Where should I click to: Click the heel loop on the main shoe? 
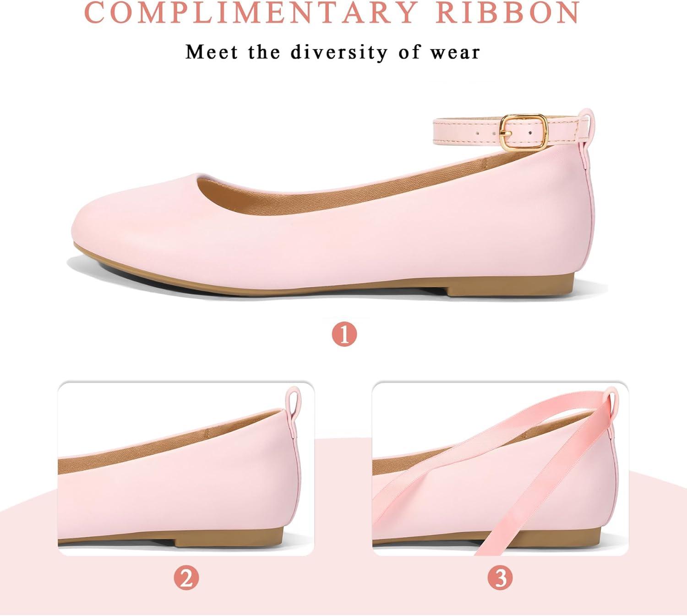click(585, 120)
